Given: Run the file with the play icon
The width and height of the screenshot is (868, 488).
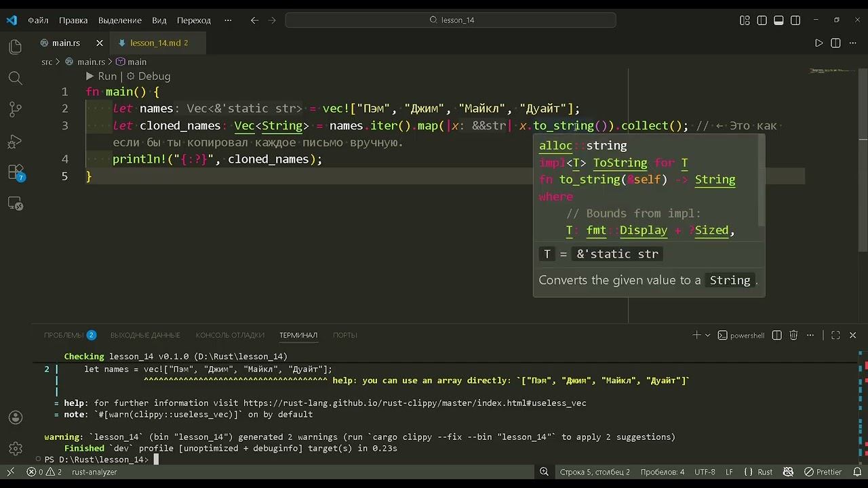Looking at the screenshot, I should 818,43.
